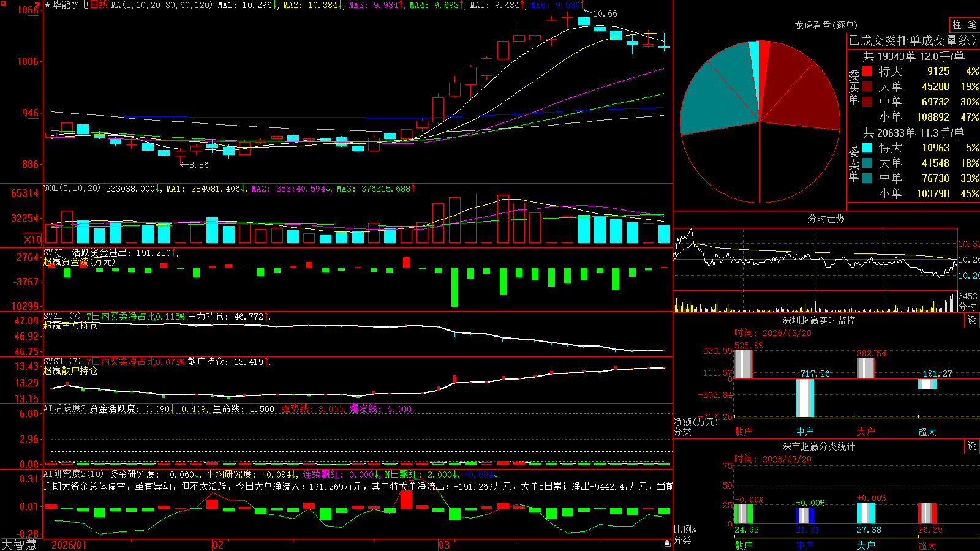Jump to the 03 month marker
The height and width of the screenshot is (551, 980).
tap(444, 545)
